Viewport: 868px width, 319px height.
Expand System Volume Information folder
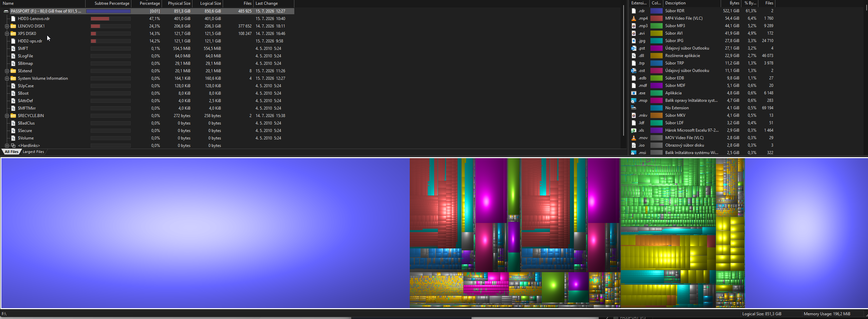(x=7, y=78)
